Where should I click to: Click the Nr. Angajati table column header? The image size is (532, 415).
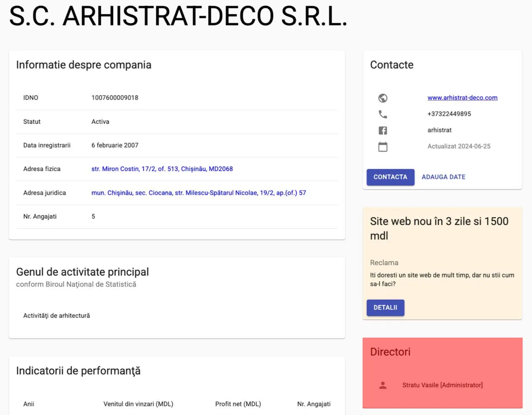pyautogui.click(x=314, y=404)
